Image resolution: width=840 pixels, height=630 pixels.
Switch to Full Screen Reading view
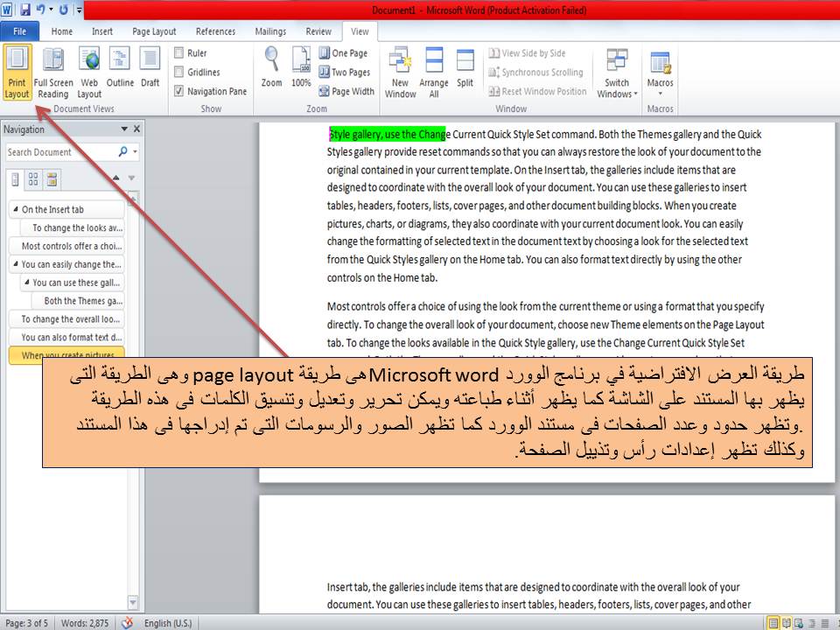[53, 73]
